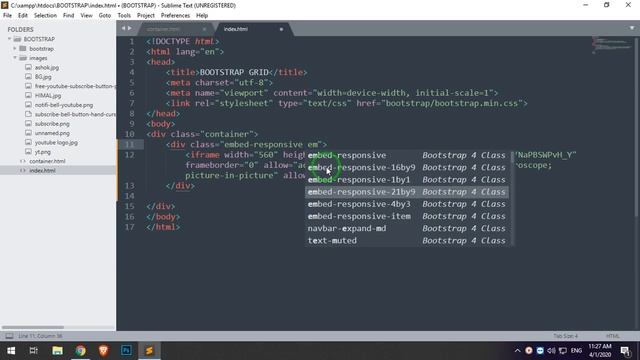Viewport: 640px width, 360px height.
Task: Open Photoshop from taskbar
Action: [126, 351]
